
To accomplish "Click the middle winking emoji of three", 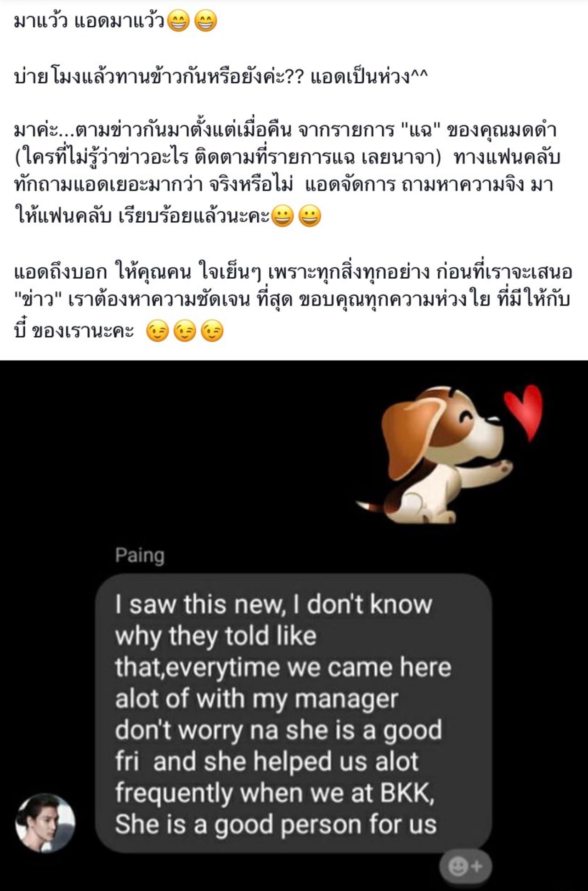I will [x=185, y=331].
